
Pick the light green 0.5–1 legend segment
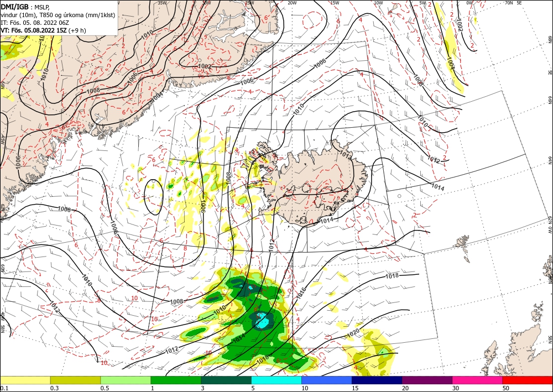tap(126, 380)
